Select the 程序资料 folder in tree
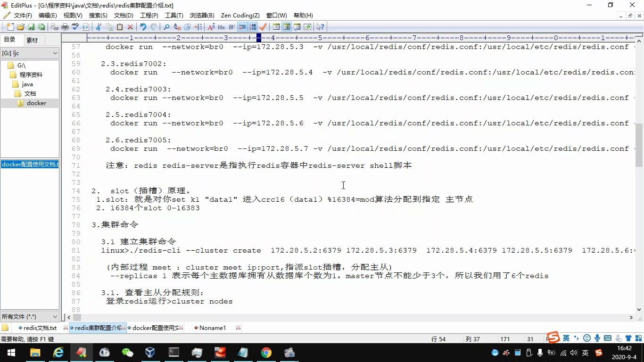 click(27, 75)
